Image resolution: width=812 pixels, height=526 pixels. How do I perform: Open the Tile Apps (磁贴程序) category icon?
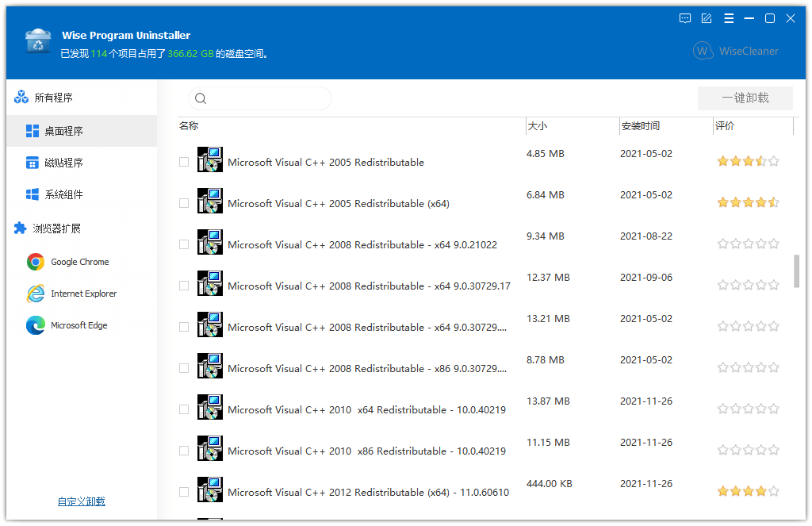[32, 161]
